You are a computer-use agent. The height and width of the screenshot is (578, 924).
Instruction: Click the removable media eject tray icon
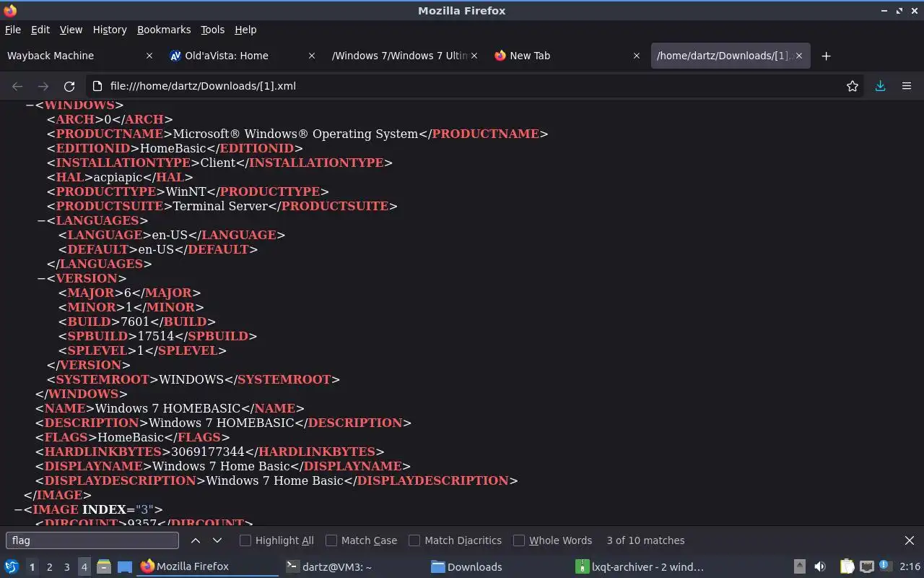[799, 567]
